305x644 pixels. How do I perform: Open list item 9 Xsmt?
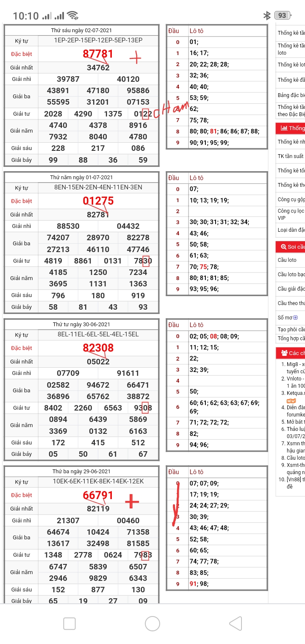pos(296,469)
